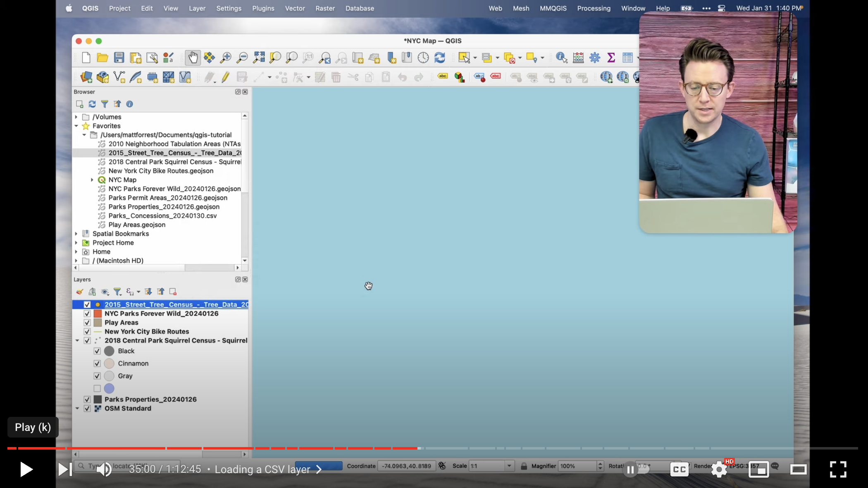
Task: Toggle New York City Bike Routes visibility
Action: pyautogui.click(x=87, y=332)
